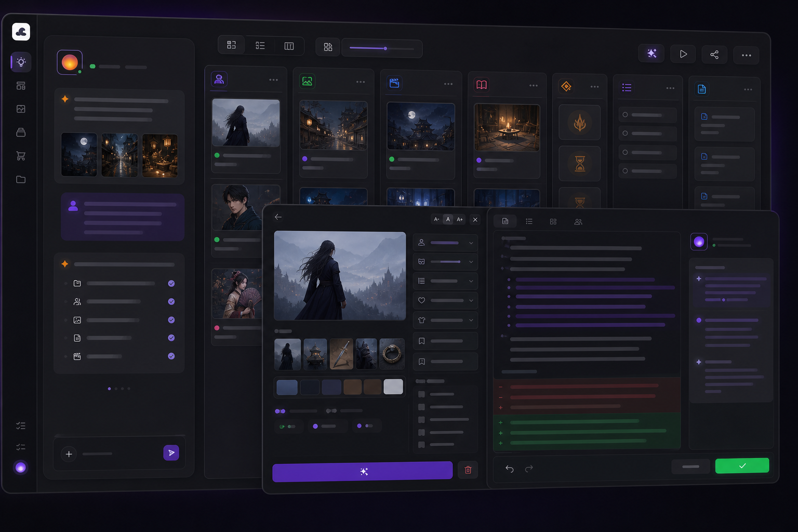This screenshot has width=798, height=532.
Task: Expand the list dropdown in detail window
Action: coord(445,281)
